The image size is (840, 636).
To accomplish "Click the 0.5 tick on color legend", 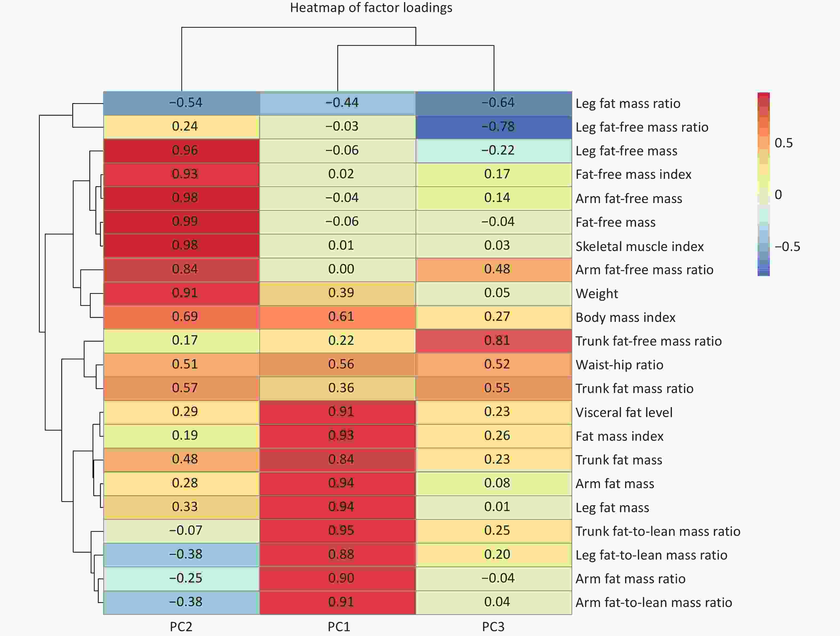I will [x=783, y=143].
